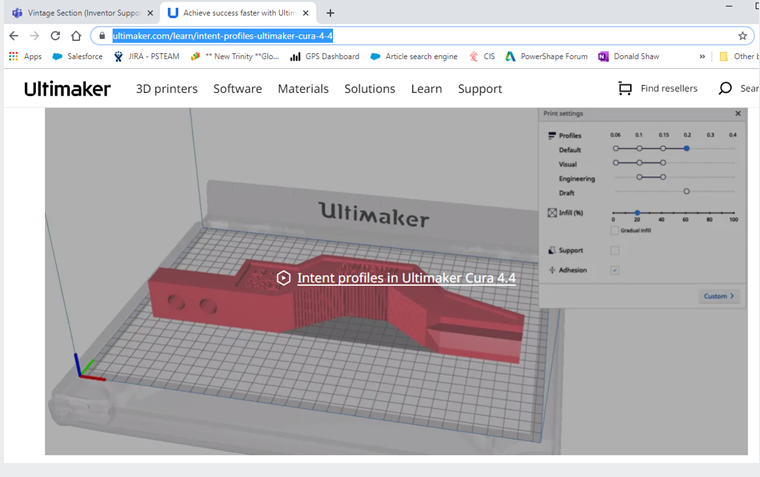
Task: Open the browser home page
Action: [x=76, y=36]
